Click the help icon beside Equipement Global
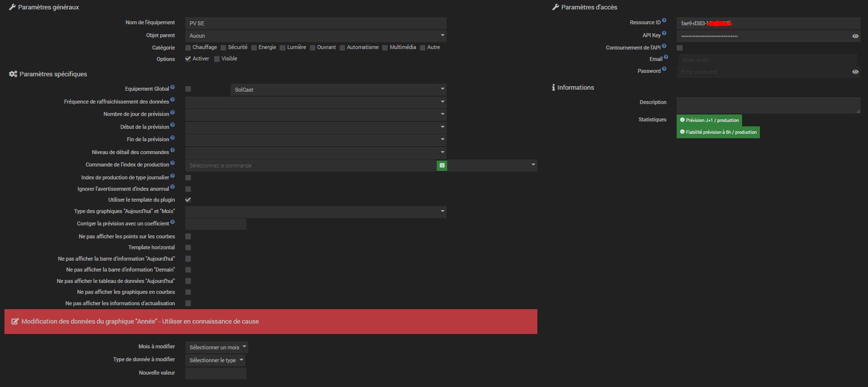868x387 pixels. (x=173, y=87)
